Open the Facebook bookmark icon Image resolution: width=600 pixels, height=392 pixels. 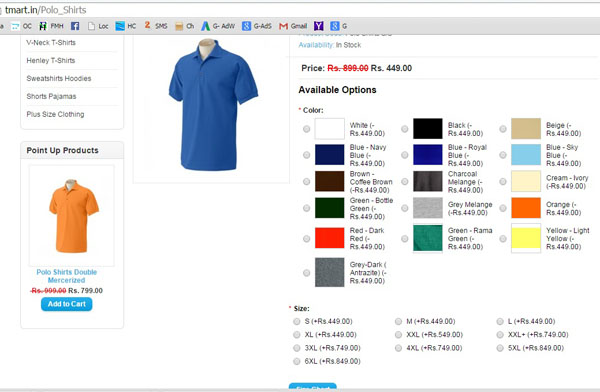[75, 26]
